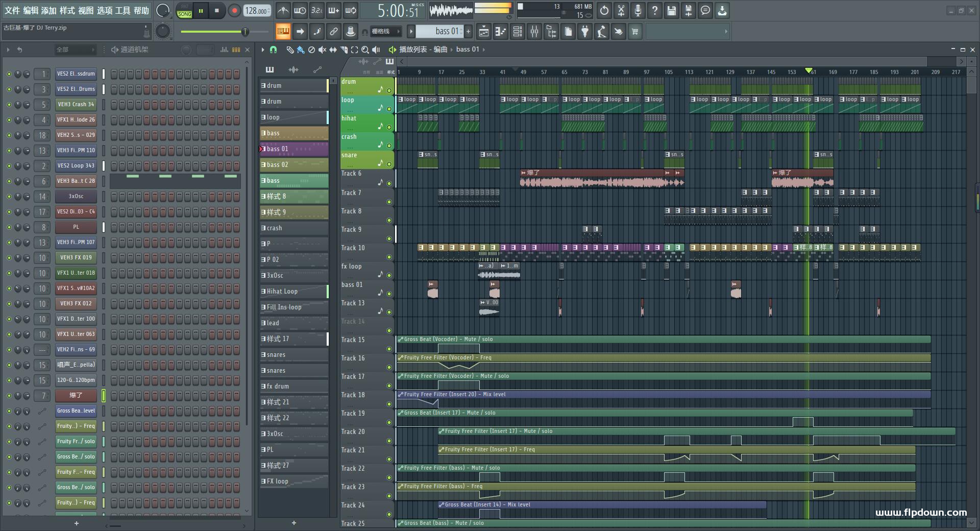This screenshot has width=980, height=531.
Task: Toggle wait for input before recording
Action: pos(300,10)
